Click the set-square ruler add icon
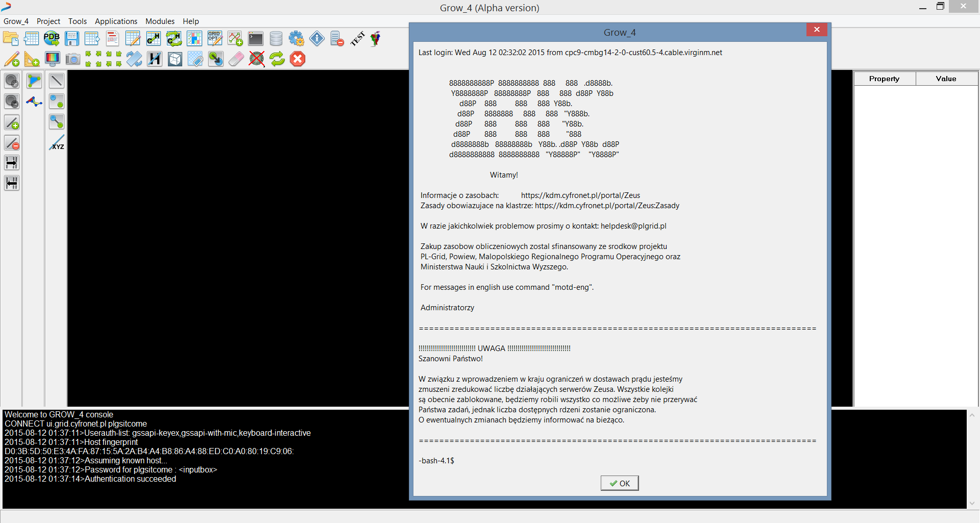The height and width of the screenshot is (523, 980). 32,59
